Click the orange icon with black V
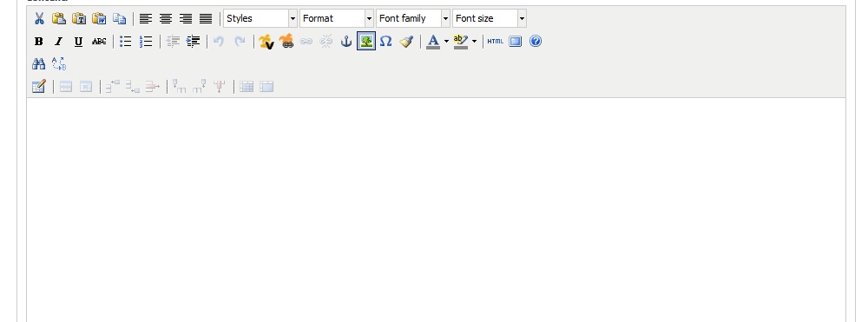The width and height of the screenshot is (868, 322). [266, 41]
